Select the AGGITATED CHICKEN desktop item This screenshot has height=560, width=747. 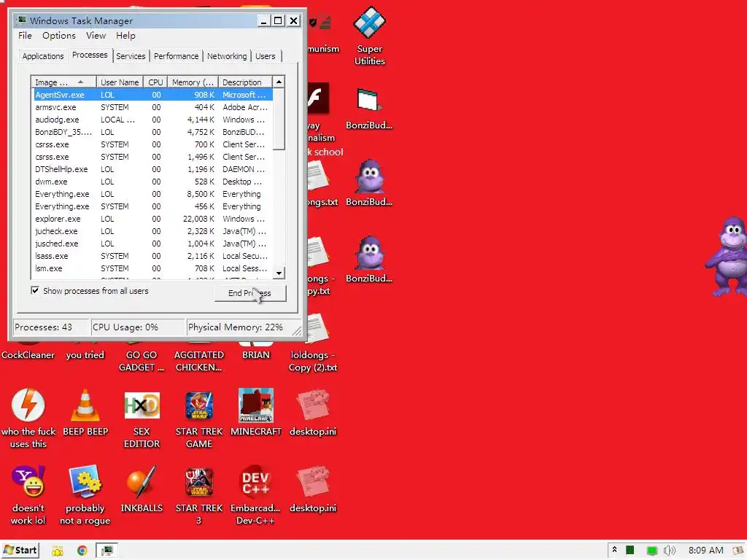198,361
